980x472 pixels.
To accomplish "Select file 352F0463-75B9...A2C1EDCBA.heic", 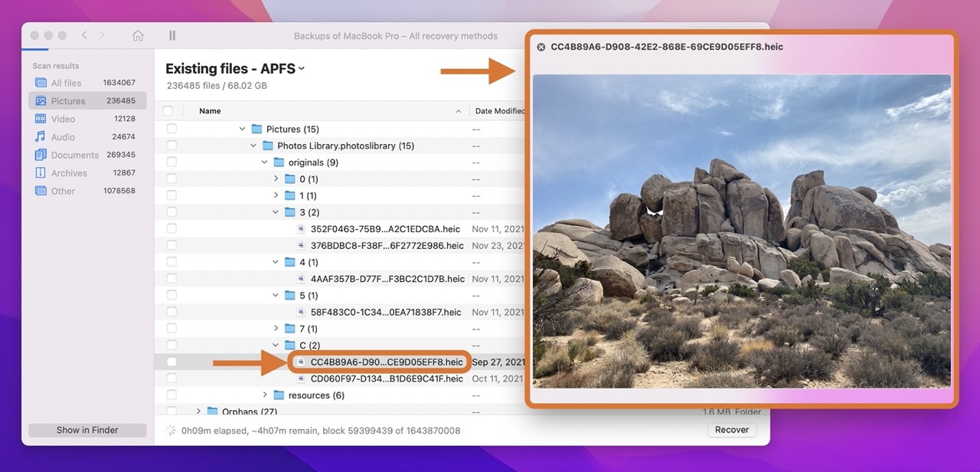I will pyautogui.click(x=385, y=228).
